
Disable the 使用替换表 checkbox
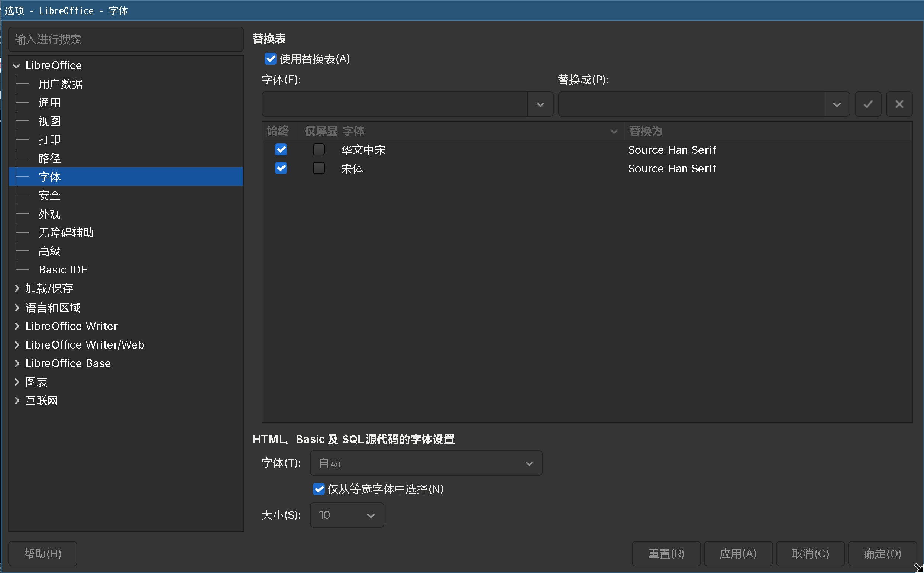pyautogui.click(x=270, y=59)
